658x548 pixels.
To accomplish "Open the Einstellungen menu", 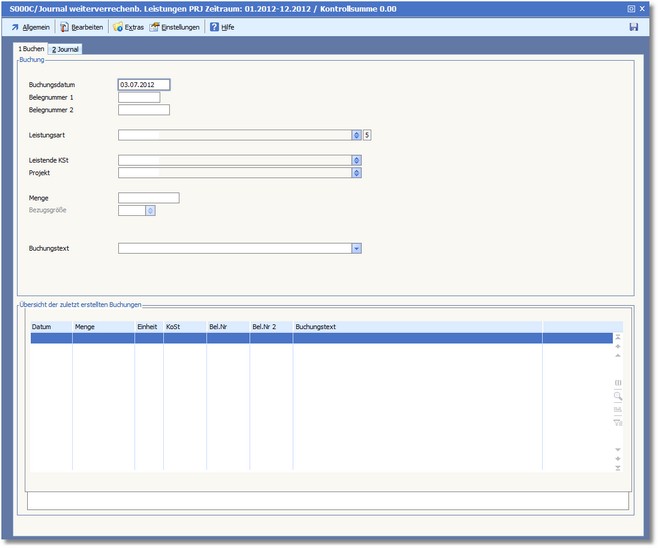I will coord(174,27).
